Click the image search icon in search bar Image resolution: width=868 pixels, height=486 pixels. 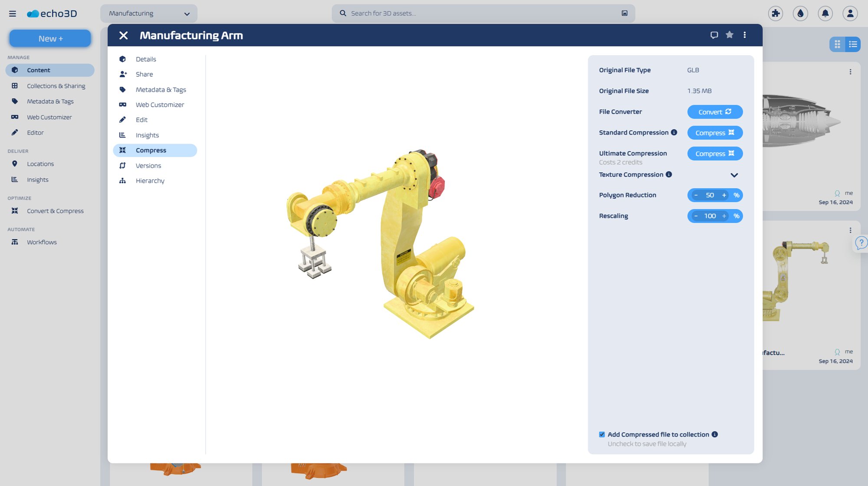point(625,13)
